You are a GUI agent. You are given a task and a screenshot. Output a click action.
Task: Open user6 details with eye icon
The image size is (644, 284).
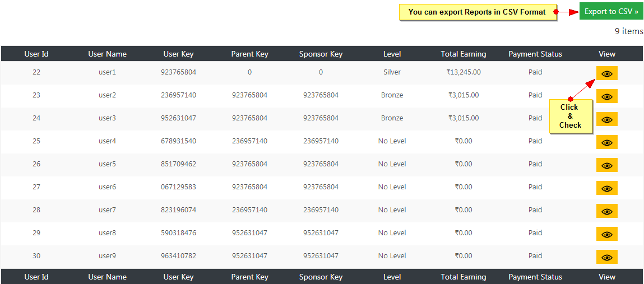tap(606, 188)
